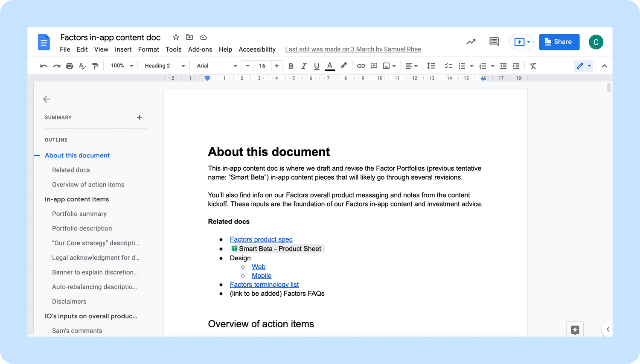640x364 pixels.
Task: Check cloud save status icon
Action: [204, 37]
